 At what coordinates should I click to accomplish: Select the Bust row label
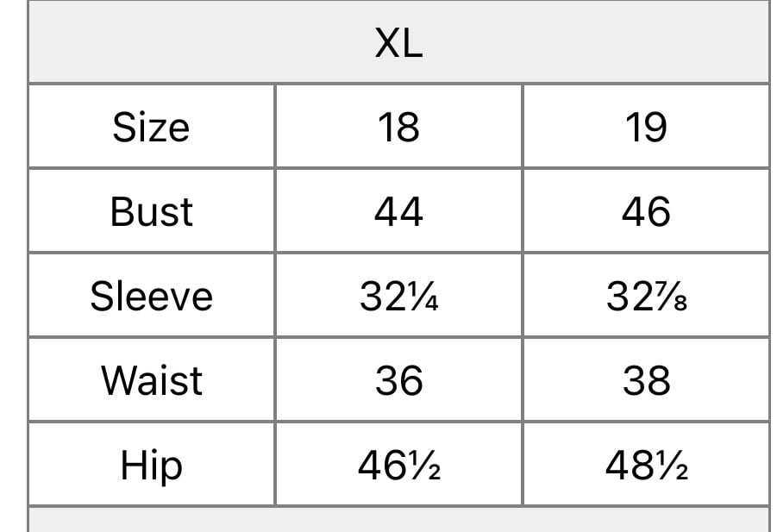tap(151, 211)
